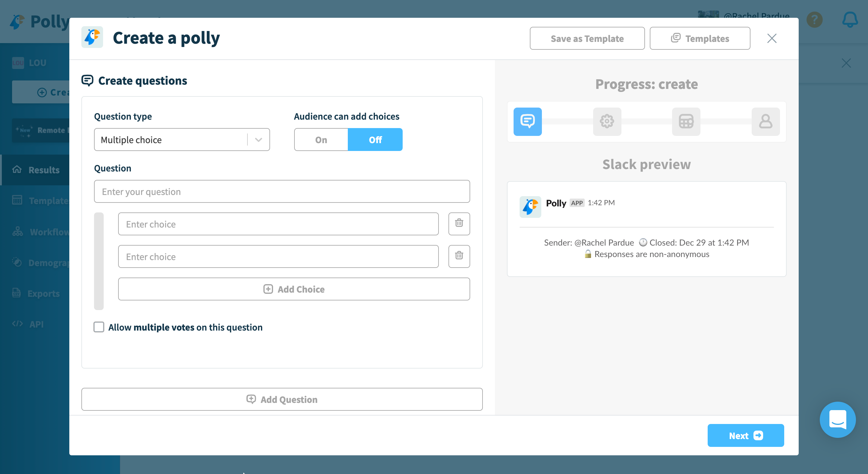Viewport: 868px width, 474px height.
Task: Open the Templates button in header
Action: coord(700,38)
